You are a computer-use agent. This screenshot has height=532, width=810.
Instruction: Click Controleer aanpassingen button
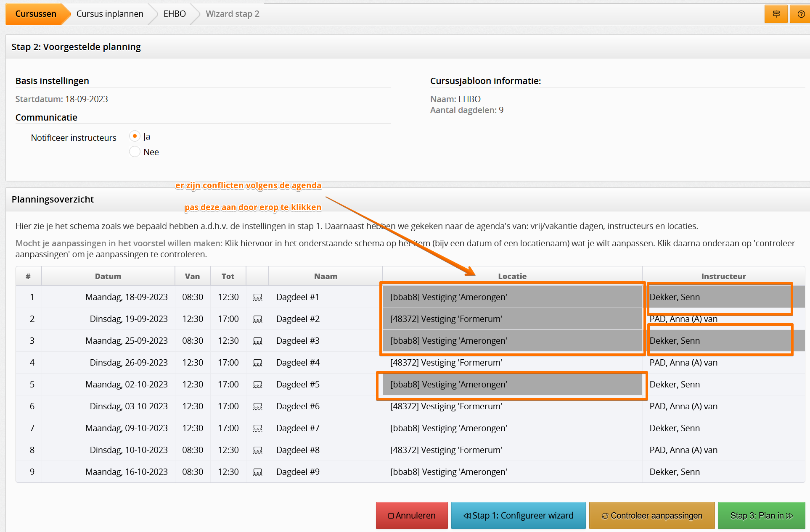pyautogui.click(x=651, y=516)
